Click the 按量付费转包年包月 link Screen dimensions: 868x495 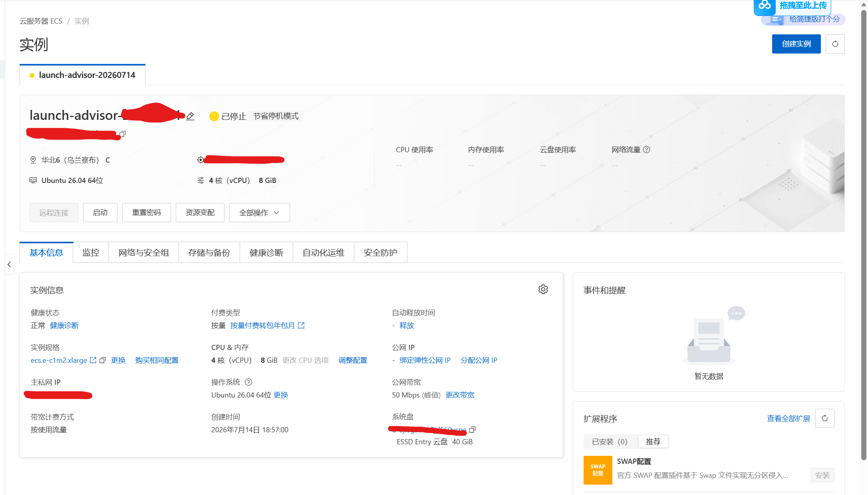(x=262, y=325)
